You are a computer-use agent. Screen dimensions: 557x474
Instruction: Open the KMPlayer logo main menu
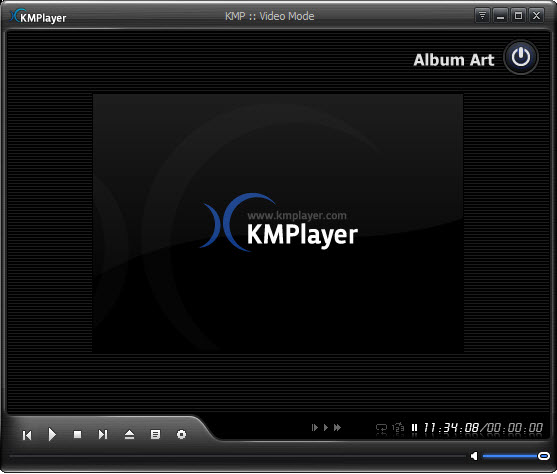click(38, 16)
